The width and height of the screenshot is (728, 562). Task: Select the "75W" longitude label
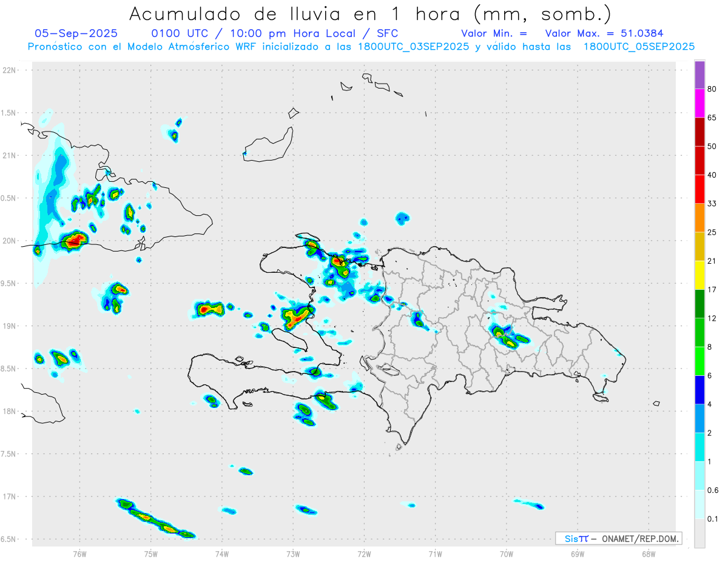coord(150,554)
